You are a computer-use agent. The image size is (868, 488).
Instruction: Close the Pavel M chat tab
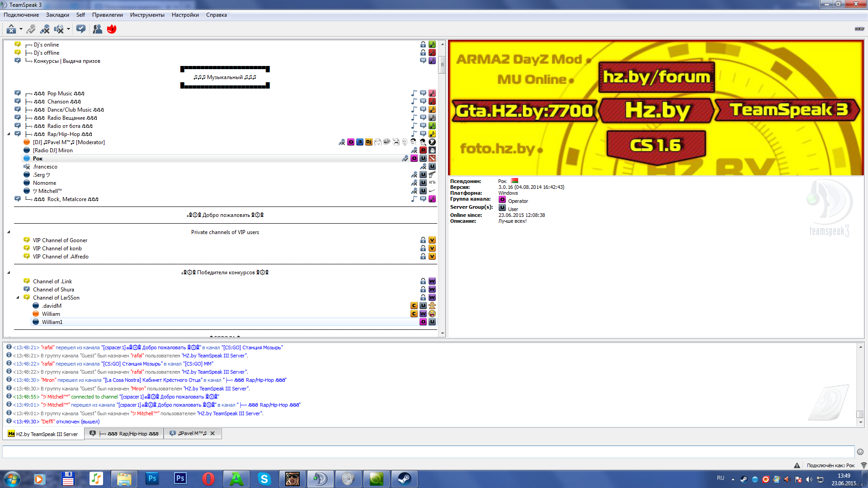pos(212,433)
